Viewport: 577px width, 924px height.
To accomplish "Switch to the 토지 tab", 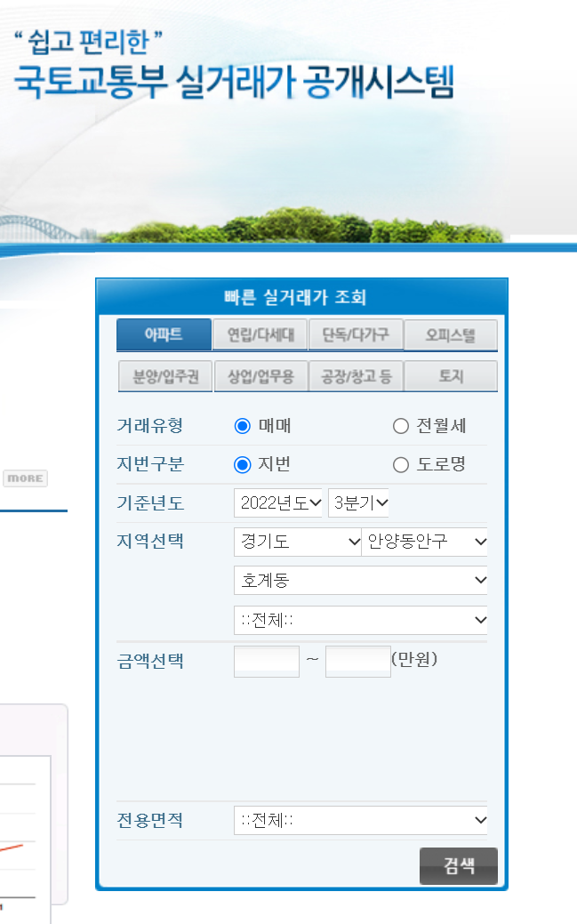I will coord(451,376).
